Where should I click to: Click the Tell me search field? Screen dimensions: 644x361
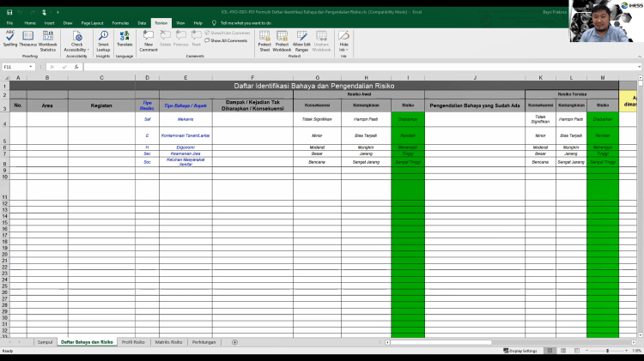[246, 22]
